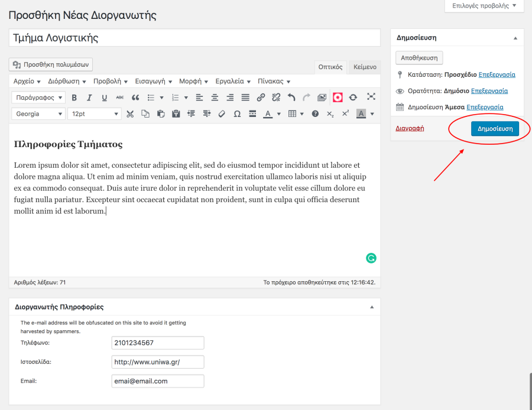The height and width of the screenshot is (410, 532).
Task: Switch to the Κείμενο editor tab
Action: click(365, 67)
